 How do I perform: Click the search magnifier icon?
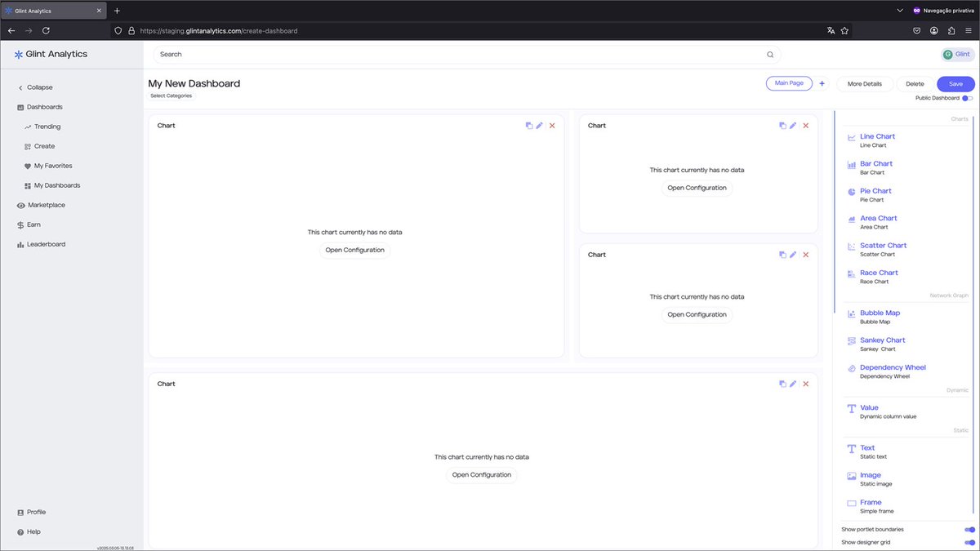770,55
